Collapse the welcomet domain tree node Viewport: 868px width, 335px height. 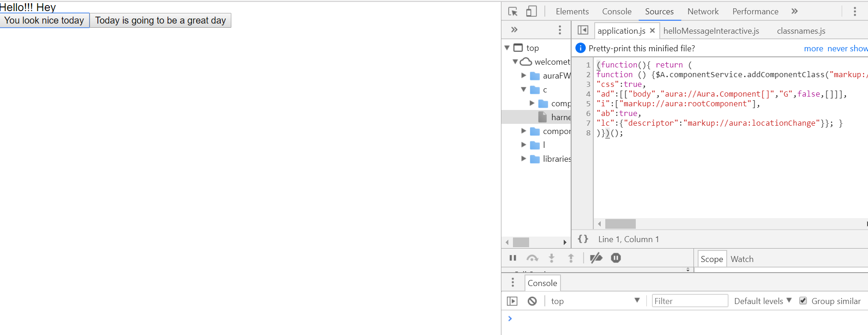515,61
